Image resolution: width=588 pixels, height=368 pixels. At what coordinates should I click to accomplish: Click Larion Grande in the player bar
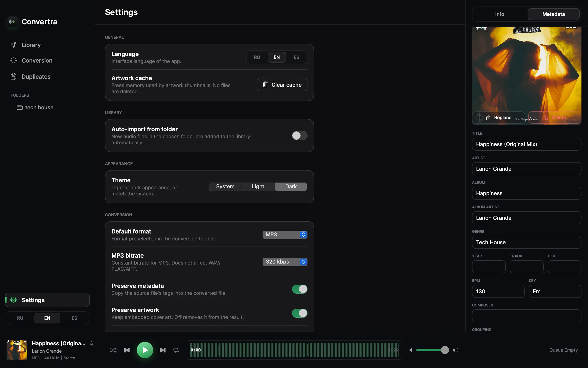[47, 351]
